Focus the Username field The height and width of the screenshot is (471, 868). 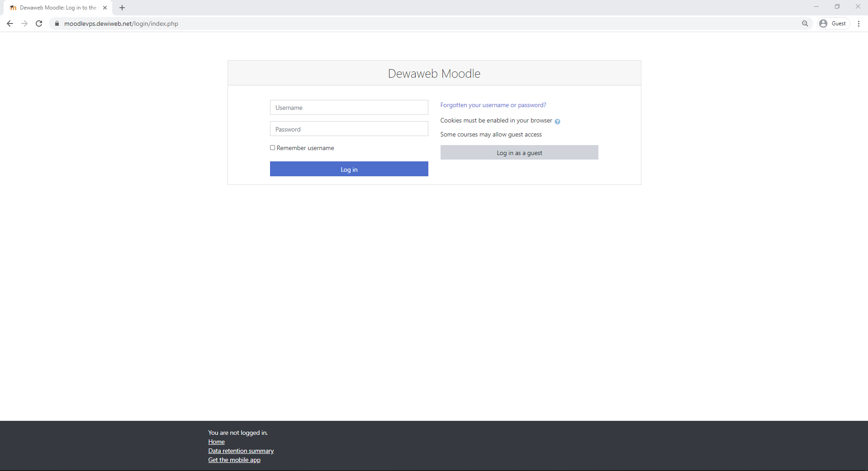pyautogui.click(x=349, y=108)
